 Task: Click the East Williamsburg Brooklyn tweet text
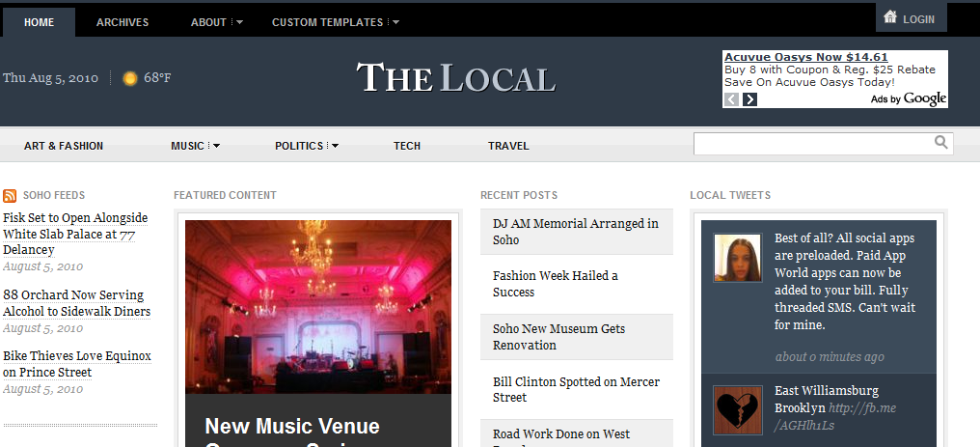click(827, 399)
